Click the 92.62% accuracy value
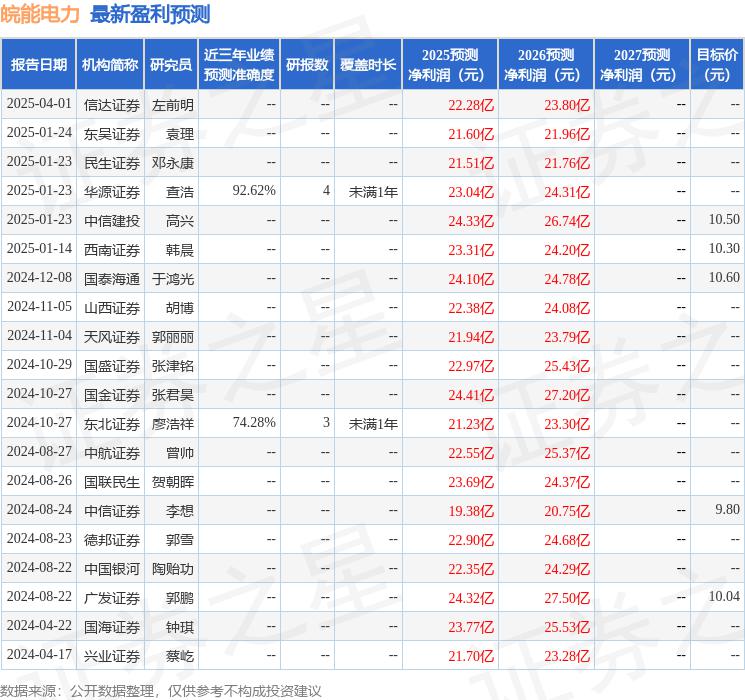 pos(254,191)
